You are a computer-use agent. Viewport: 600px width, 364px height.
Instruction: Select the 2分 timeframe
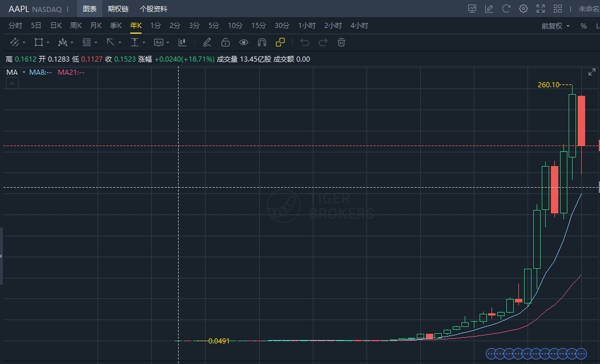point(175,26)
